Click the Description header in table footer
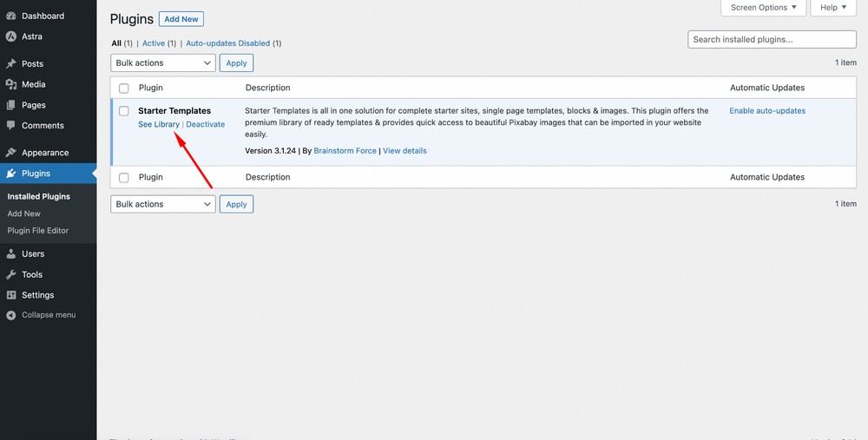This screenshot has height=440, width=868. point(268,178)
